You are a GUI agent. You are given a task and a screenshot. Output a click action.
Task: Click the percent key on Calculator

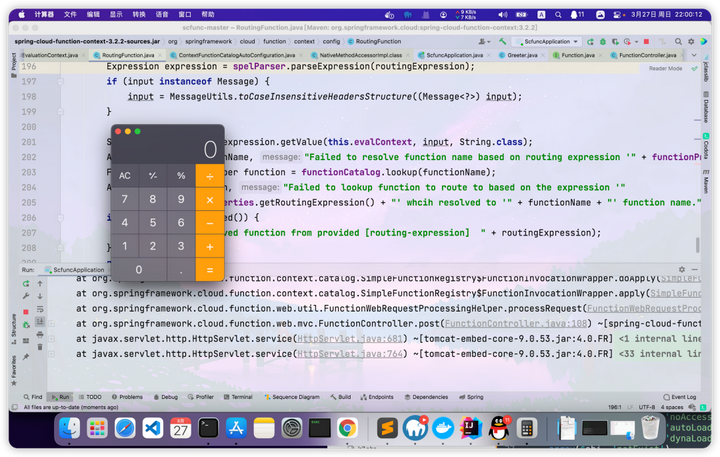click(x=181, y=175)
